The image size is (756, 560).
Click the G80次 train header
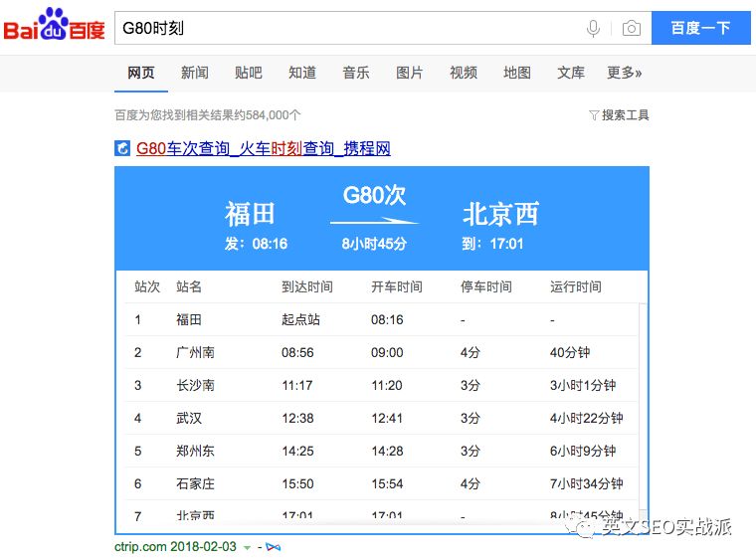click(374, 196)
